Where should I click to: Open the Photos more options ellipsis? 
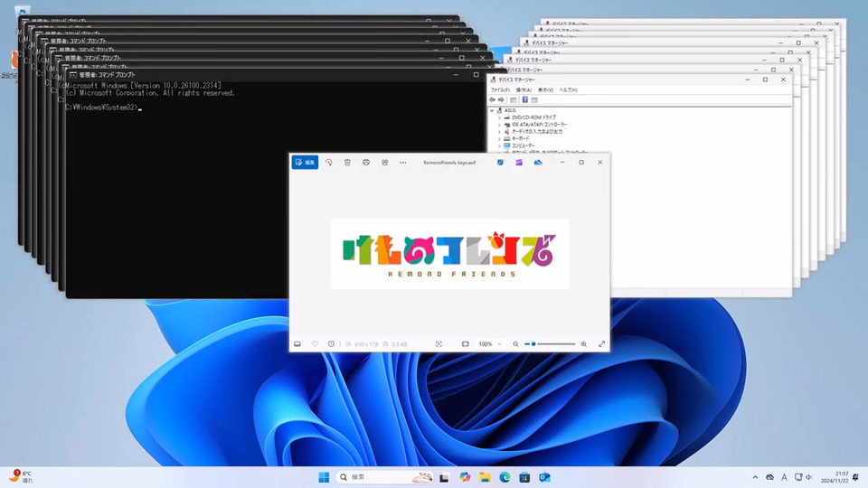403,163
